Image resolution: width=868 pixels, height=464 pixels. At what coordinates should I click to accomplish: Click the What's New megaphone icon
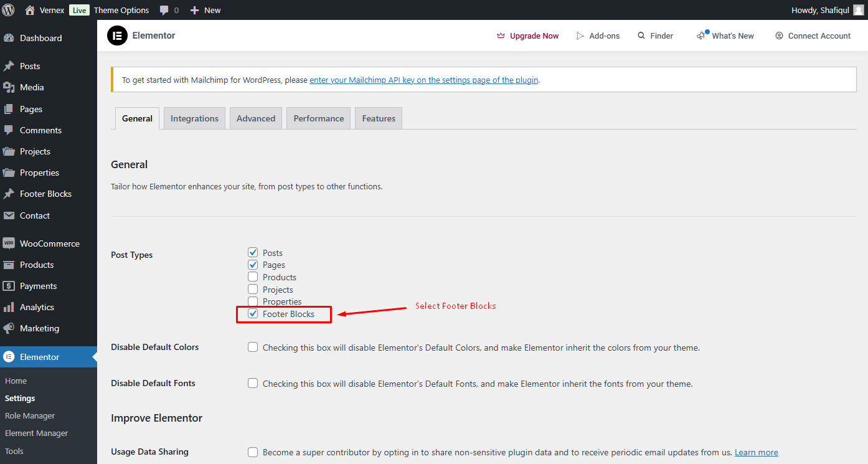(x=702, y=36)
